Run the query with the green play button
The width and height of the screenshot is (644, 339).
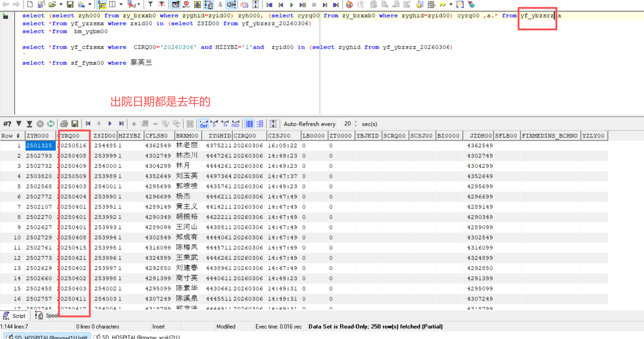click(291, 5)
